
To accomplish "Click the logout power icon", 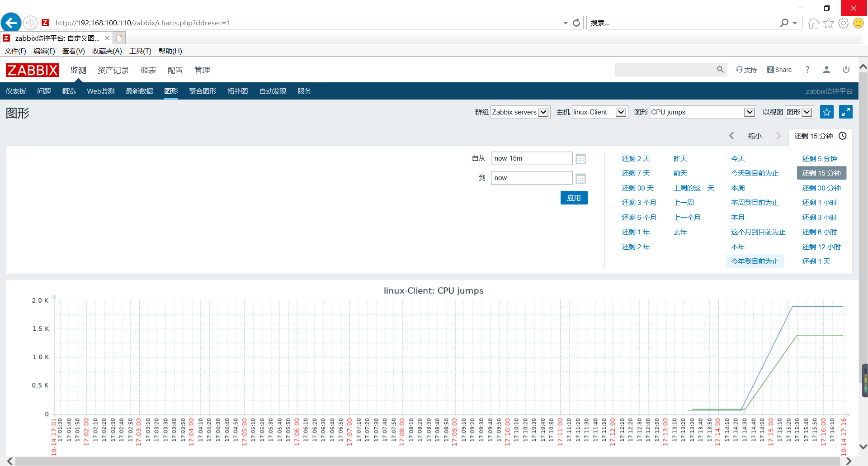I will pos(846,70).
